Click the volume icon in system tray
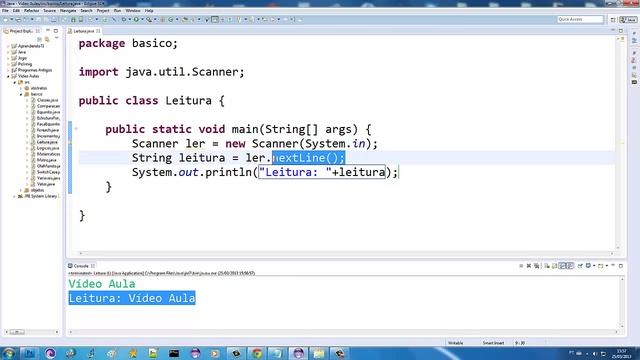Screen dimensions: 640x360 click(x=595, y=353)
